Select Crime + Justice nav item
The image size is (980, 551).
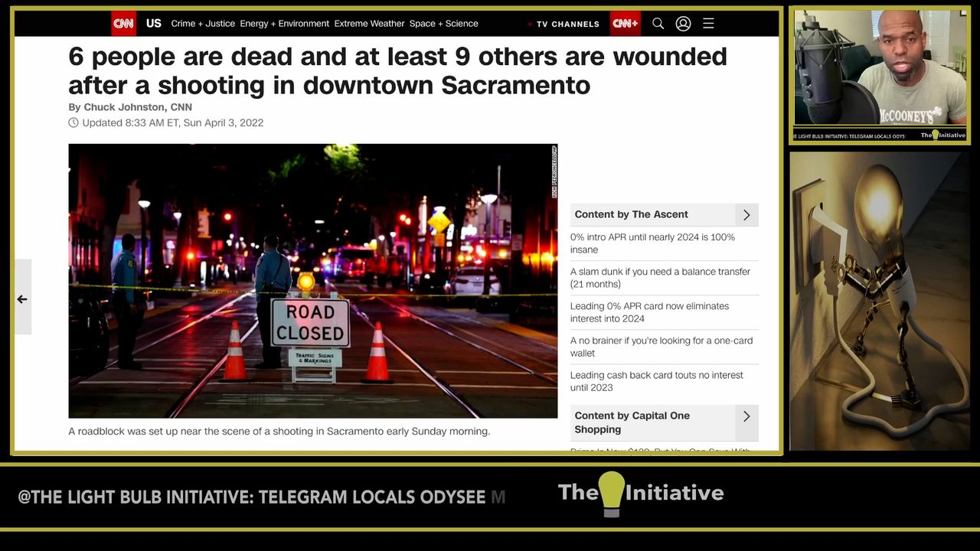click(203, 24)
